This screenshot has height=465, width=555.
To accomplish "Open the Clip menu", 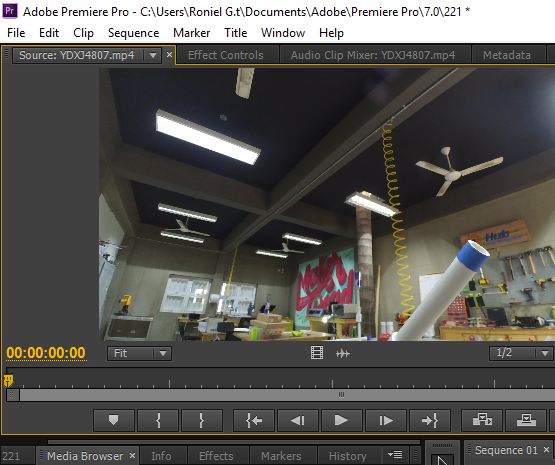I will [x=83, y=33].
